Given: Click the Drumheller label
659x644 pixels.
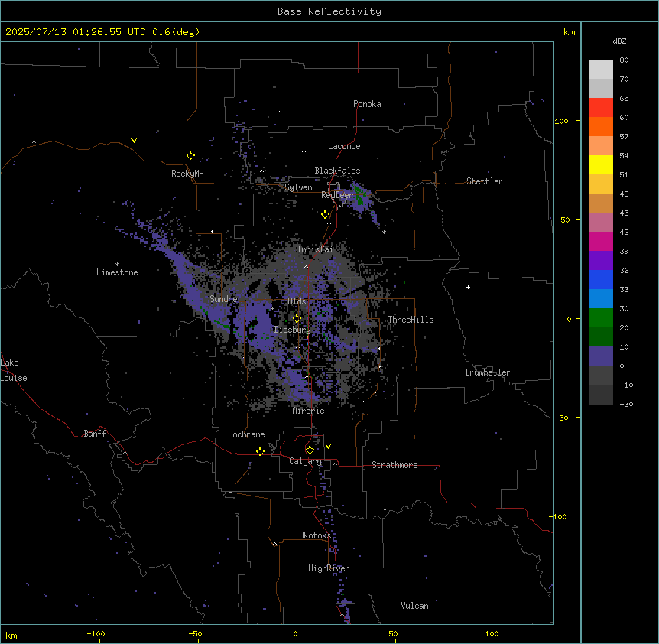Looking at the screenshot, I should tap(488, 372).
